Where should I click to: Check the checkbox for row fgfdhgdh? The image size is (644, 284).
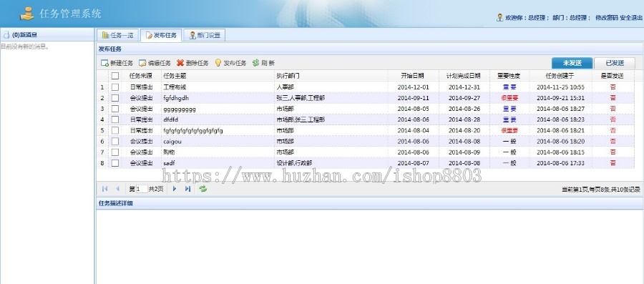point(115,98)
